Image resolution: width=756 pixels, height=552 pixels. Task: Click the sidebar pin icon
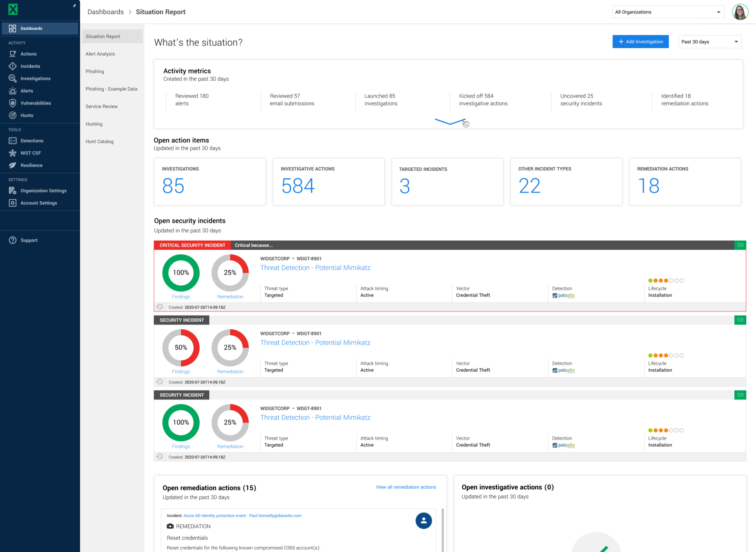(x=74, y=5)
